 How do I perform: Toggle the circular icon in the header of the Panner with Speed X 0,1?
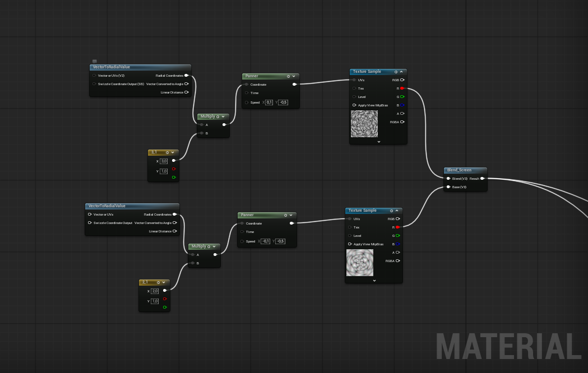point(288,76)
